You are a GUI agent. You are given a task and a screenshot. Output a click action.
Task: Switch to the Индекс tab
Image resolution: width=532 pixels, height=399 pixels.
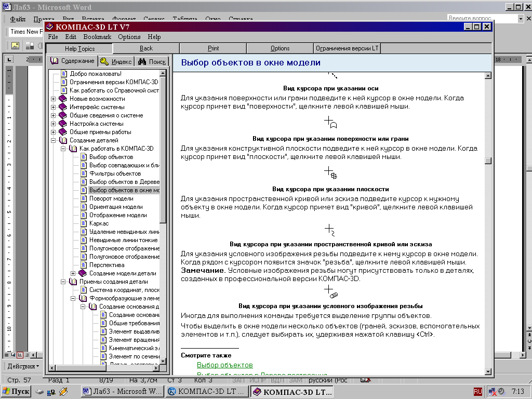116,61
